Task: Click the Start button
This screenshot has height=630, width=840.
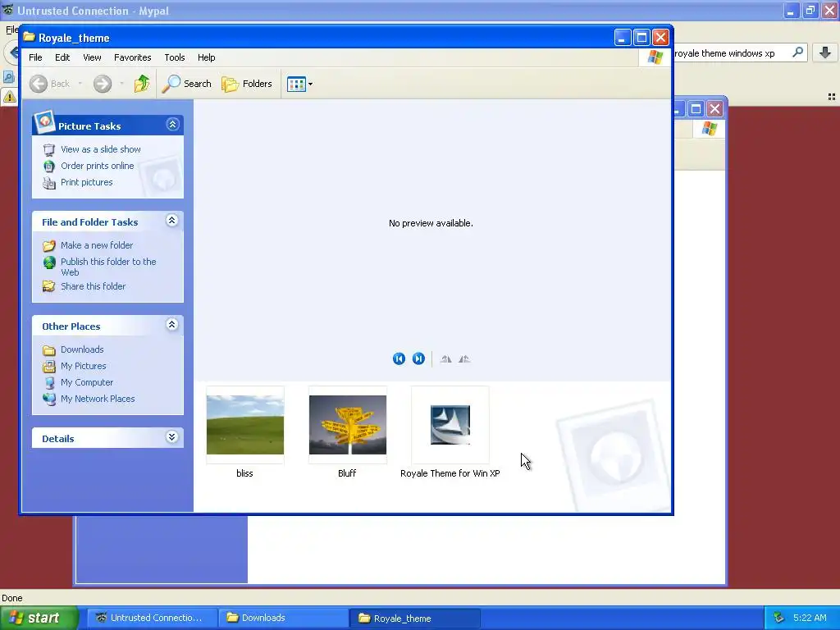Action: point(39,618)
